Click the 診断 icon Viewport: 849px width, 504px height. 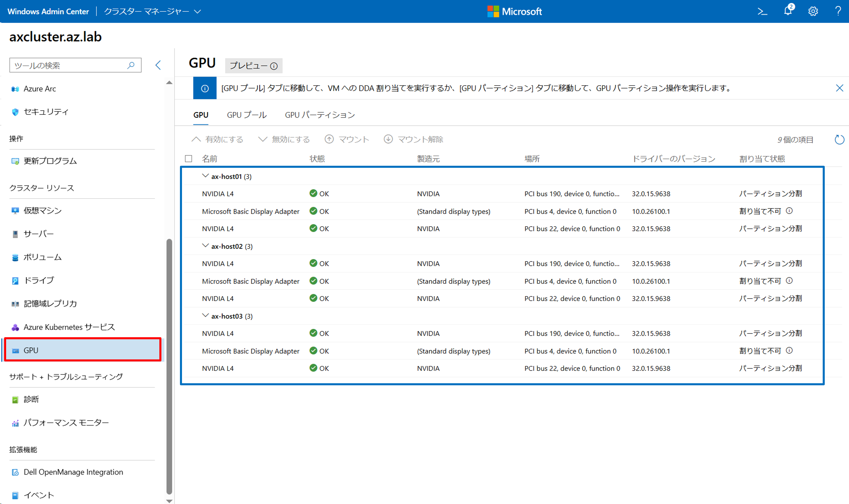[x=15, y=400]
